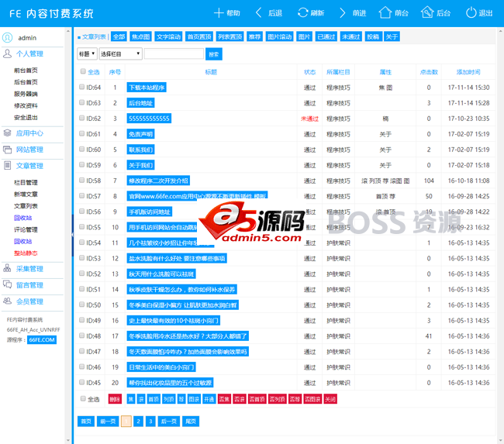Toggle the bottom 全选 checkbox

pyautogui.click(x=83, y=399)
